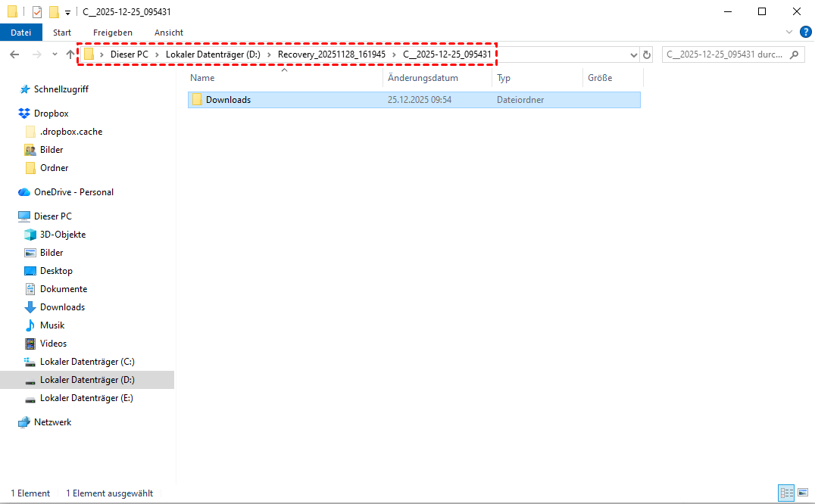Viewport: 815px width, 504px height.
Task: Open the Customize Quick Access Toolbar dropdown
Action: [x=68, y=12]
